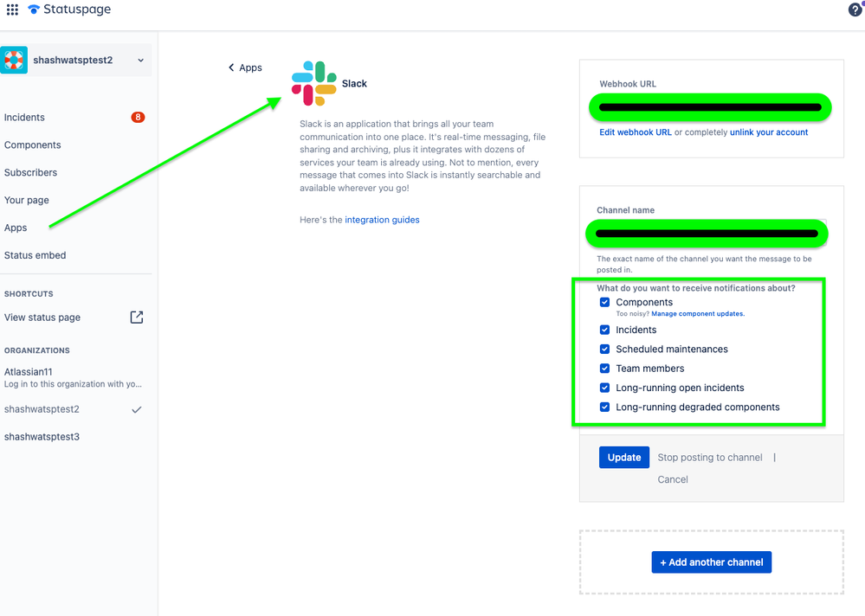
Task: Go to Subscribers in the sidebar
Action: tap(30, 172)
